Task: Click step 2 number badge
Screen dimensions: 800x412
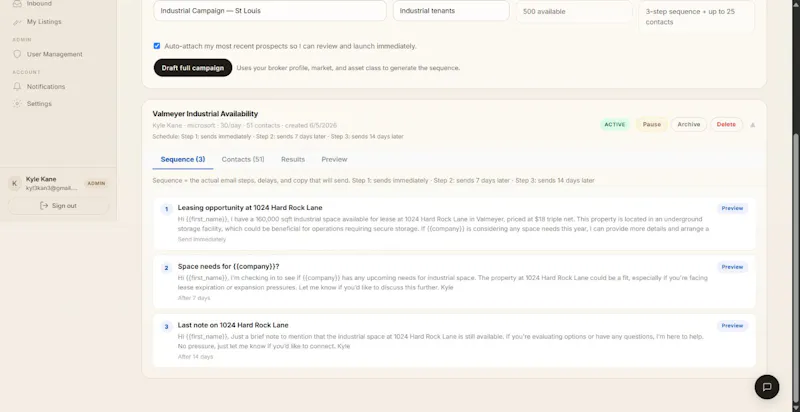Action: [x=166, y=268]
